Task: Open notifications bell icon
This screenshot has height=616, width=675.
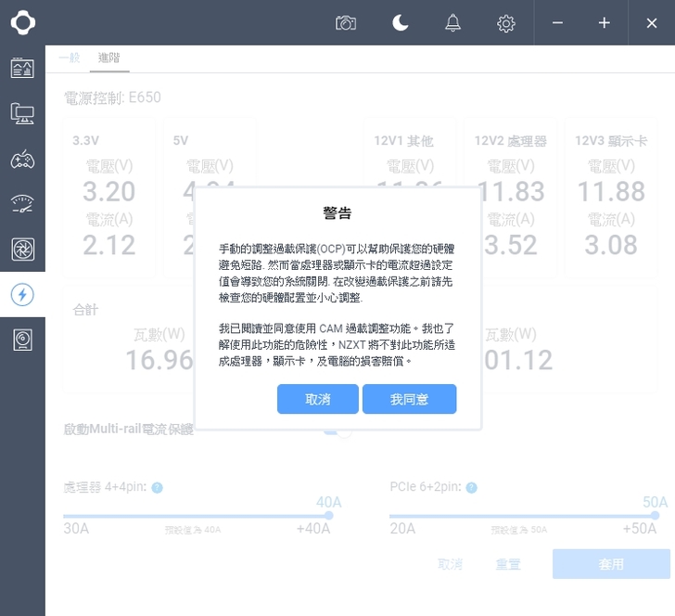Action: 452,23
